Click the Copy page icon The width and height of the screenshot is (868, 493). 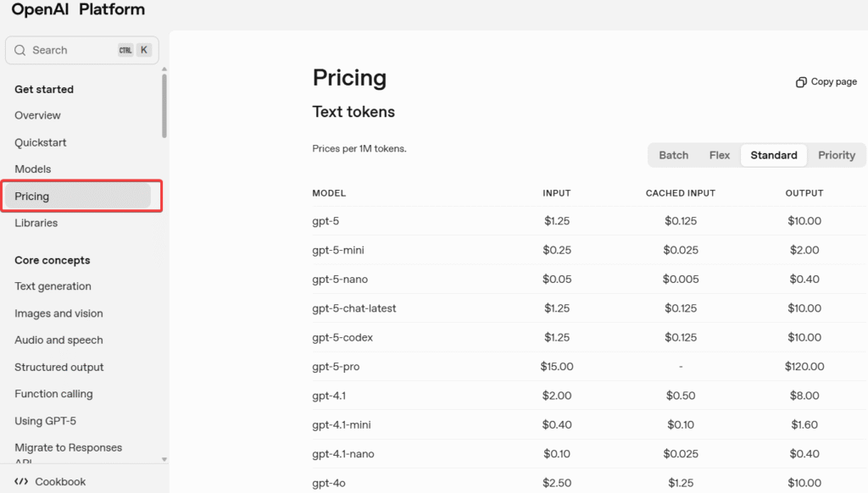pos(801,82)
